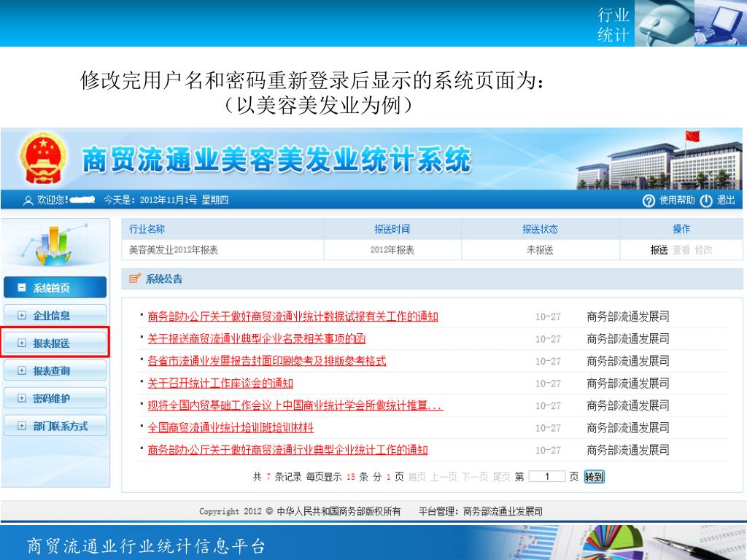Image resolution: width=747 pixels, height=560 pixels.
Task: Select the 报表报送 menu item
Action: 55,343
